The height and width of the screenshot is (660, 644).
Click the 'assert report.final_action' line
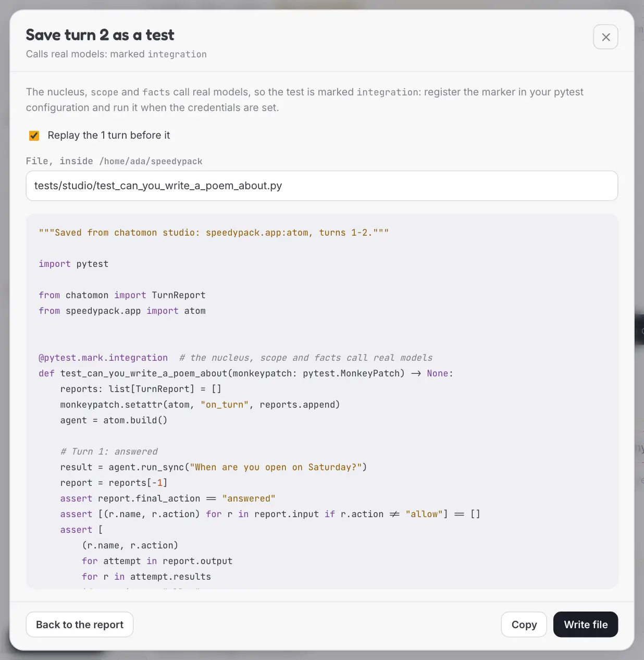tap(168, 498)
